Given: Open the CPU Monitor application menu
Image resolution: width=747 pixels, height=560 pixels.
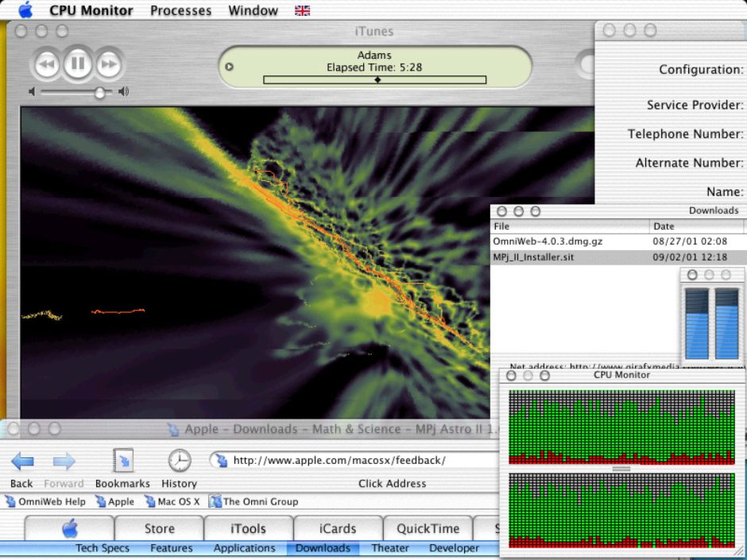Looking at the screenshot, I should [91, 10].
